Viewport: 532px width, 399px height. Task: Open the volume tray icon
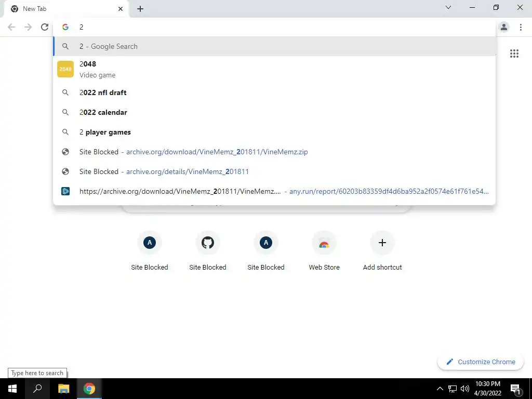coord(465,389)
